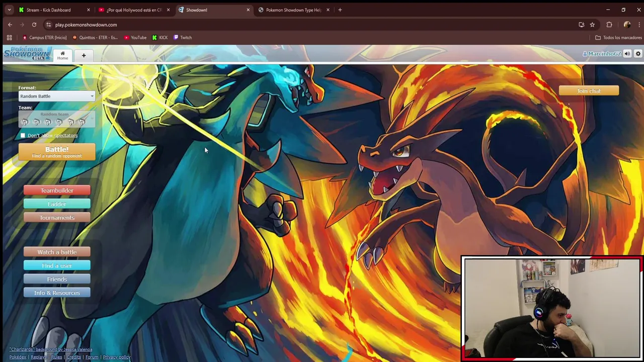Open the KICK bookmark
Screen dimensions: 644x362
click(x=159, y=37)
